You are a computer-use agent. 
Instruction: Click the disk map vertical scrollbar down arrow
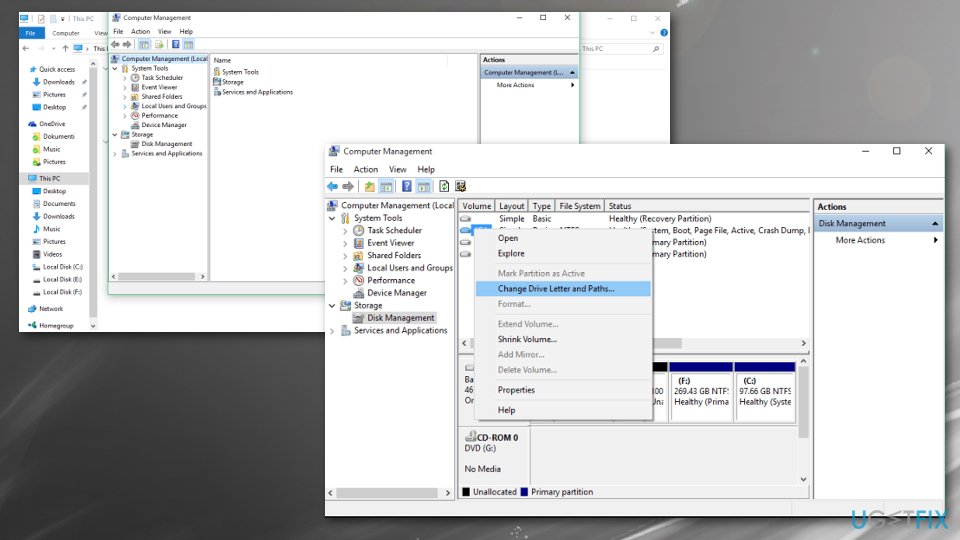803,479
